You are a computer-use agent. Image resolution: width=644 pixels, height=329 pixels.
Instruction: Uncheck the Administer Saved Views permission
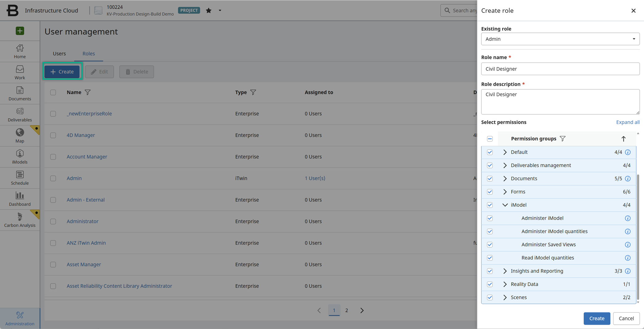(490, 245)
